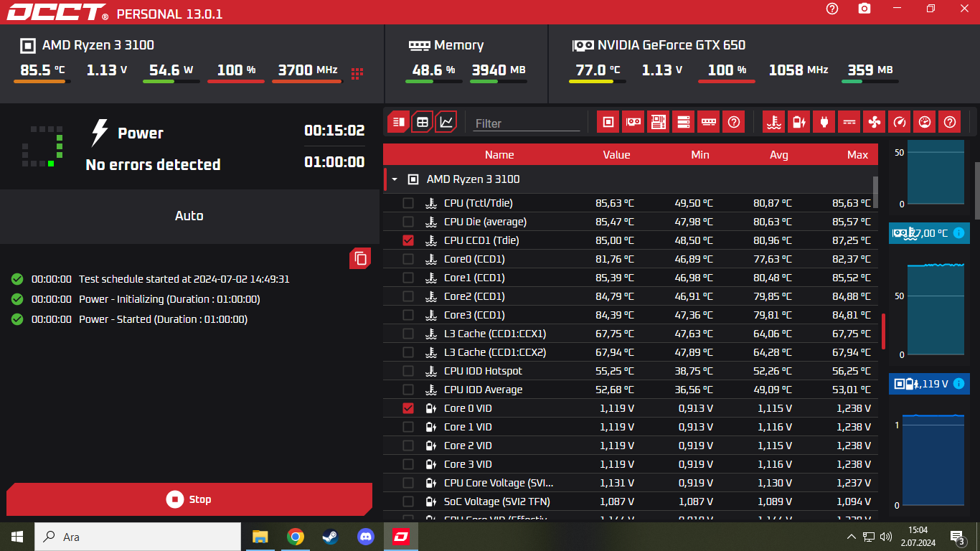Sort by the Value column header
980x551 pixels.
click(616, 155)
